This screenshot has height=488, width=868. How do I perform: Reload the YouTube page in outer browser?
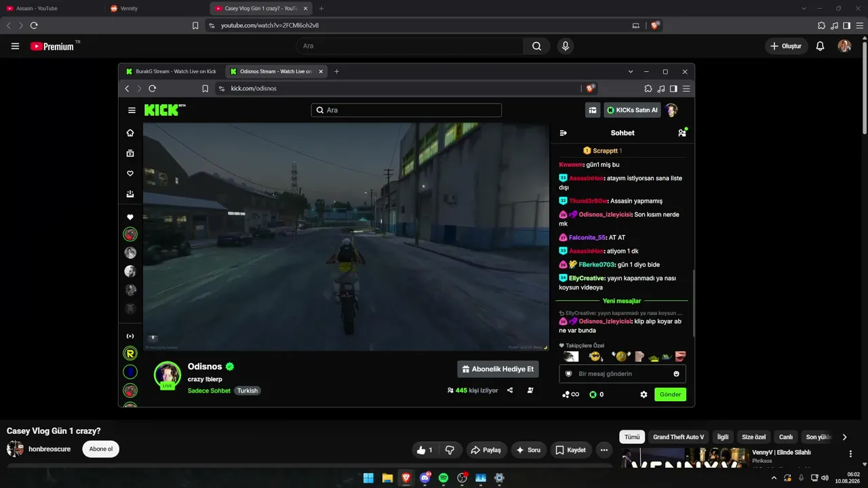[34, 25]
